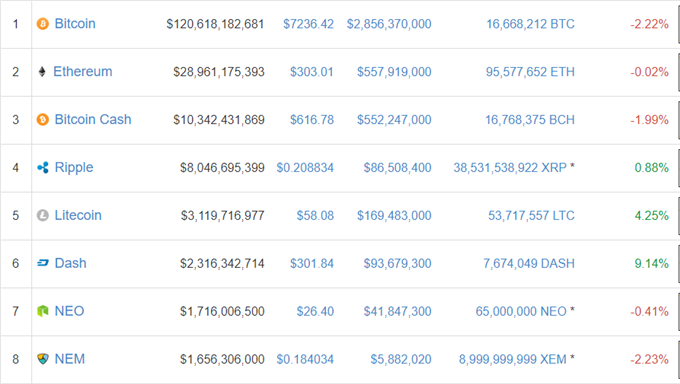
Task: Select NEM market cap $1,656,306,000
Action: tap(222, 359)
